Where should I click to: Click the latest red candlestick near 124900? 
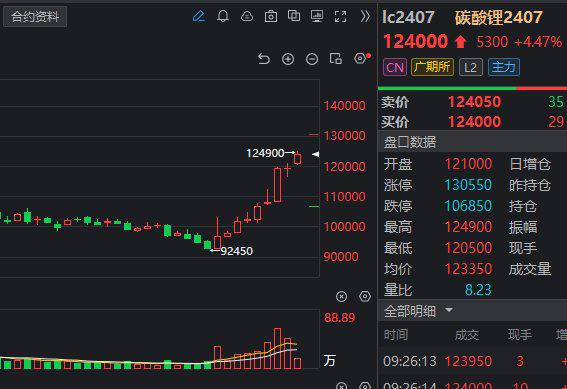click(x=298, y=158)
